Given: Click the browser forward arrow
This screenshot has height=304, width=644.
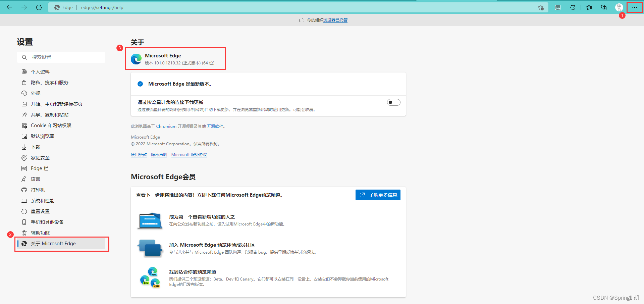Looking at the screenshot, I should click(24, 7).
